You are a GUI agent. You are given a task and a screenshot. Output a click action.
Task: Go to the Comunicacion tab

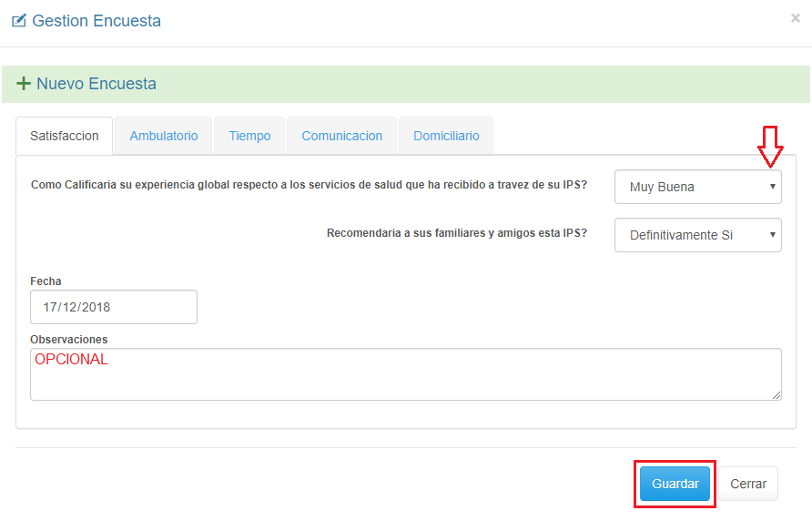[x=342, y=136]
